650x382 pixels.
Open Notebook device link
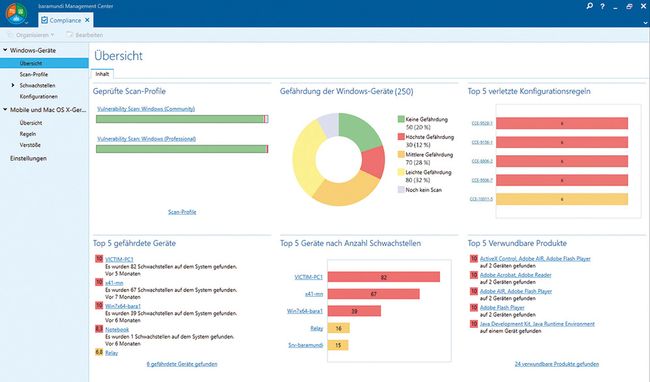point(117,329)
